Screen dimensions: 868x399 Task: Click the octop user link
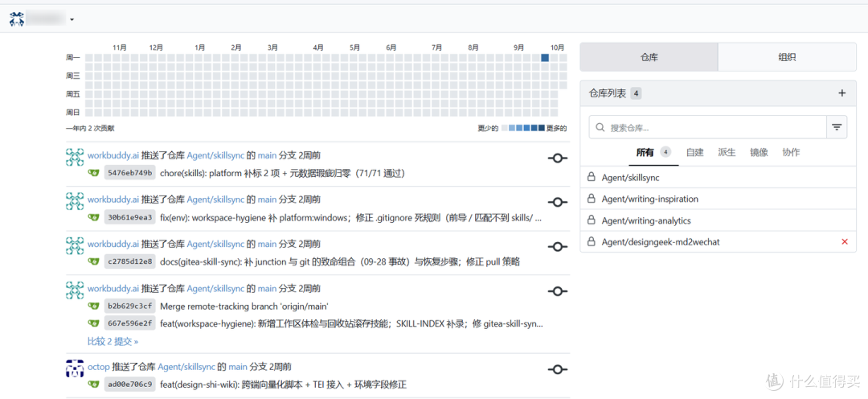[x=99, y=367]
